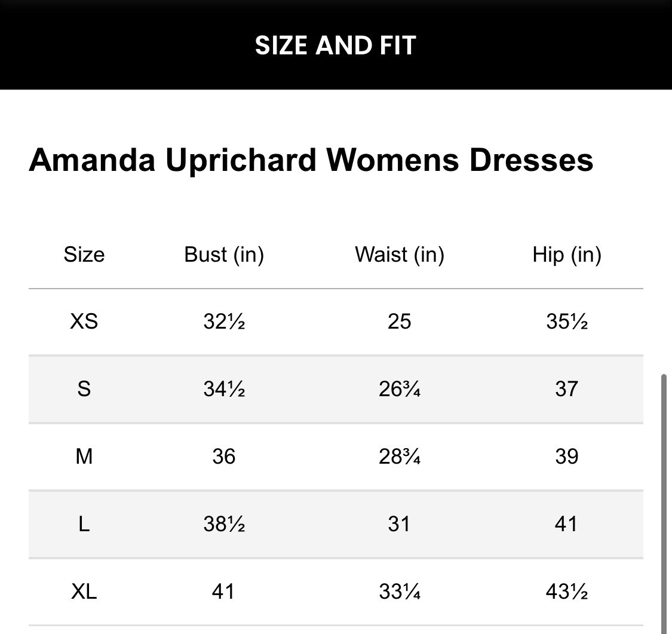Click the 32½ bust measurement for XS
This screenshot has height=634, width=672.
click(x=224, y=321)
